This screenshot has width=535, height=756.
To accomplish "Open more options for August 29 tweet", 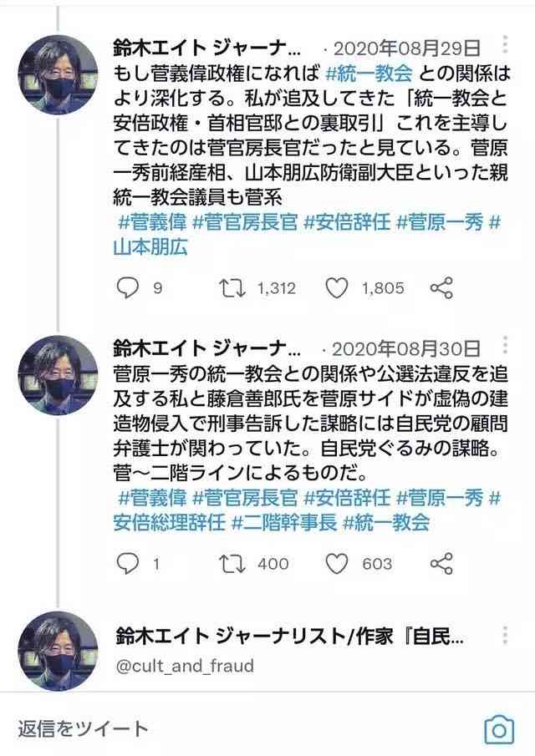I will coord(504,45).
